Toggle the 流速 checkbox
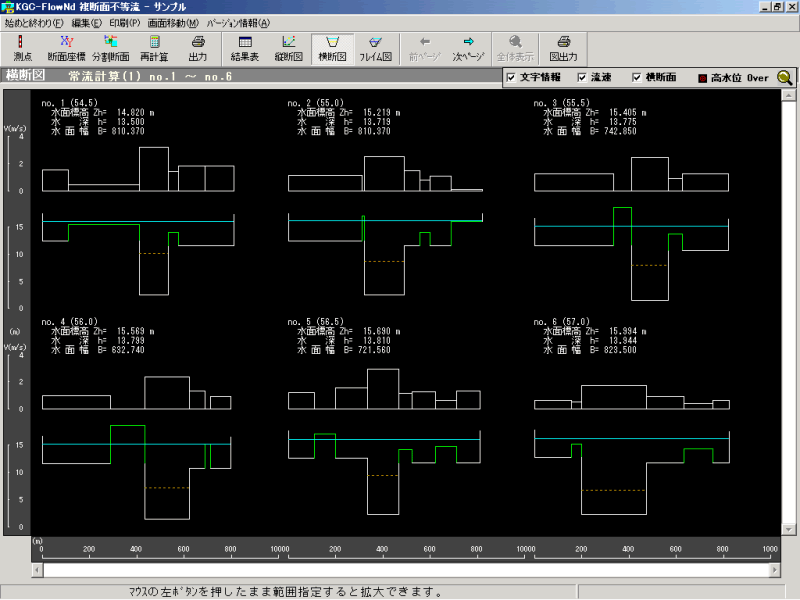Viewport: 800px width, 600px height. 582,78
